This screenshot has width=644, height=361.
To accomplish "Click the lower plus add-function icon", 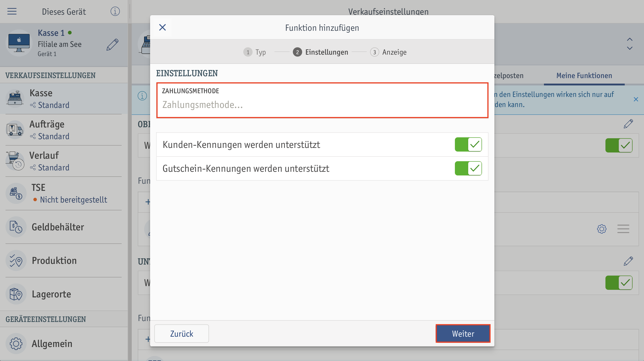I will tap(148, 339).
